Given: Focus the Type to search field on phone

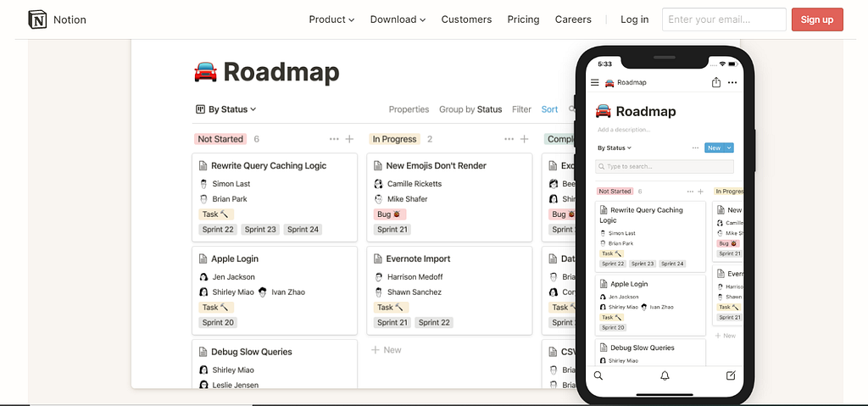Looking at the screenshot, I should [665, 166].
